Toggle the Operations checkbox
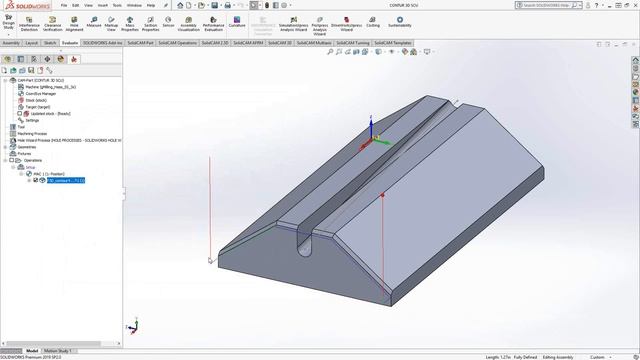The height and width of the screenshot is (360, 640). (x=12, y=160)
